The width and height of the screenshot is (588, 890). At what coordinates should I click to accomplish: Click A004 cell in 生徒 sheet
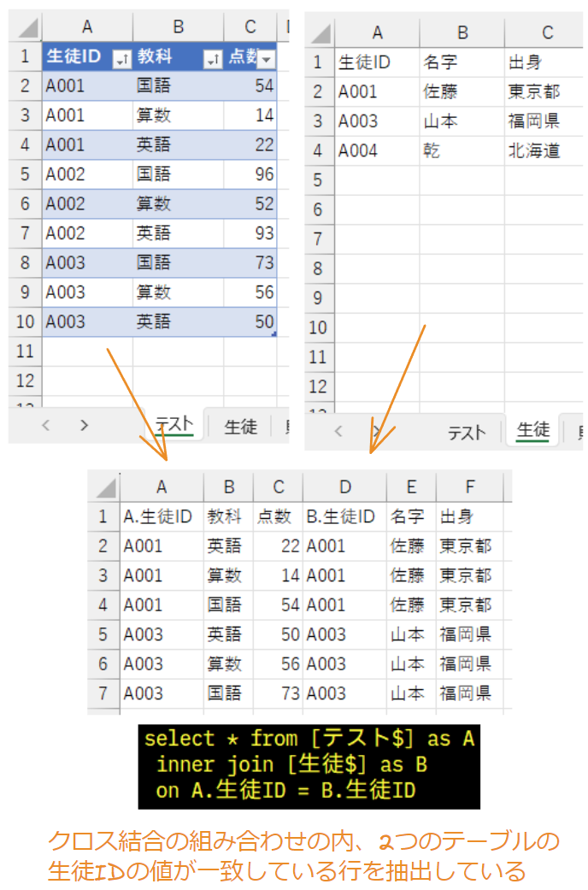(x=377, y=150)
